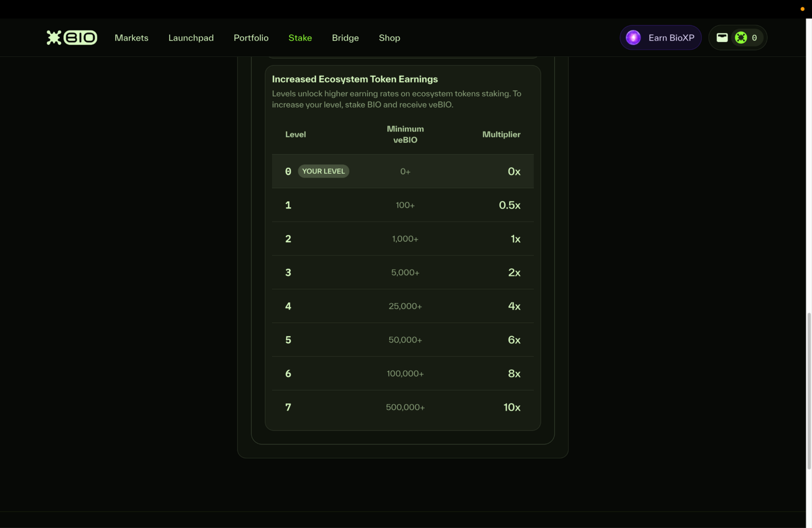Click the 10x multiplier cell

click(512, 407)
